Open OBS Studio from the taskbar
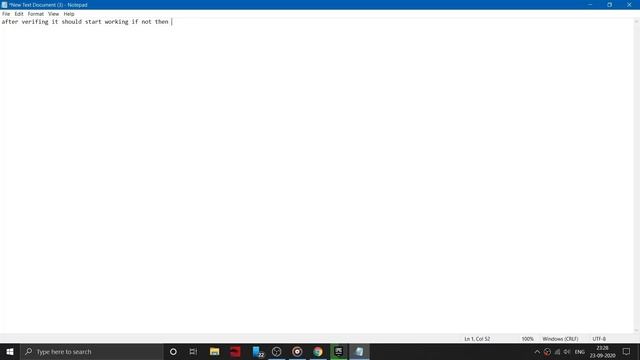 click(276, 351)
